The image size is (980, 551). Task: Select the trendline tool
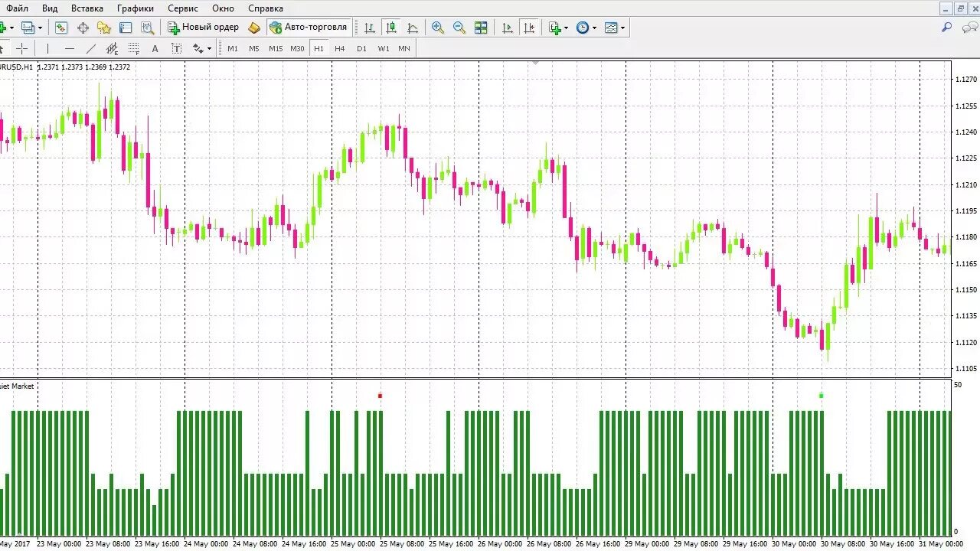[91, 48]
